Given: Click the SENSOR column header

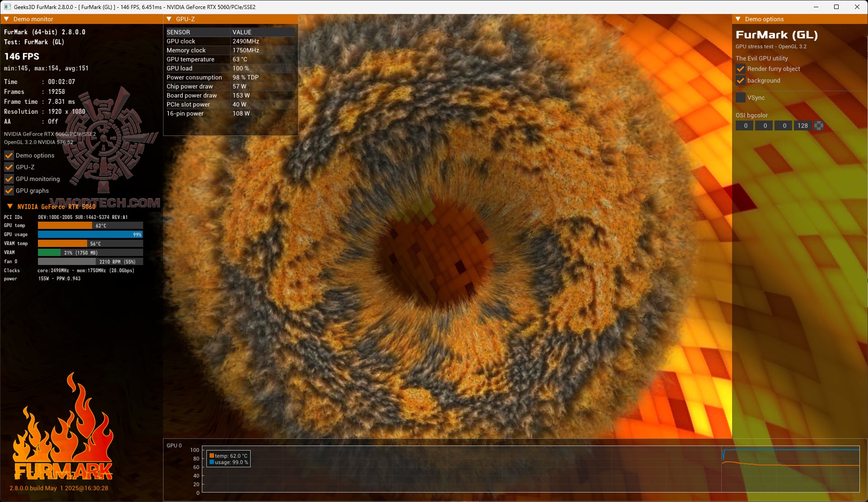Looking at the screenshot, I should tap(178, 32).
